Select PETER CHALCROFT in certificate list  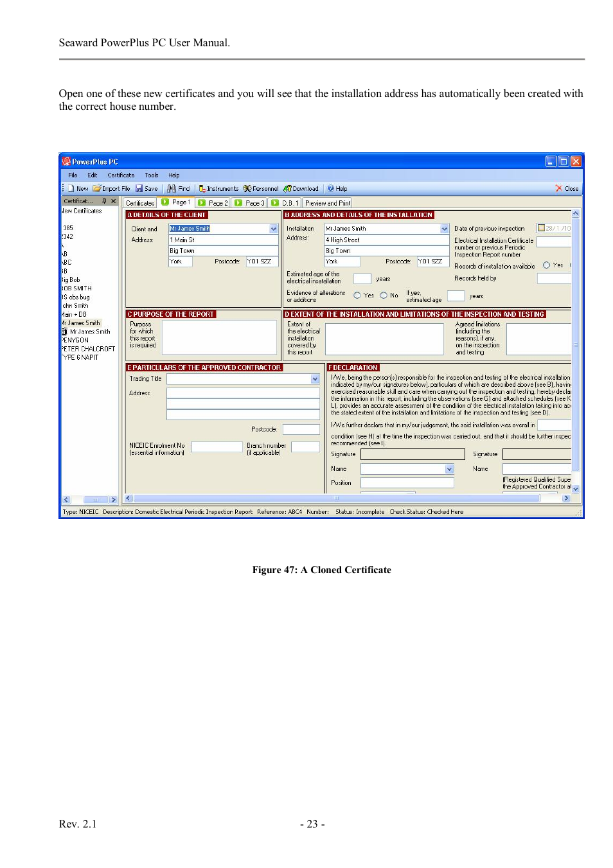pos(88,349)
